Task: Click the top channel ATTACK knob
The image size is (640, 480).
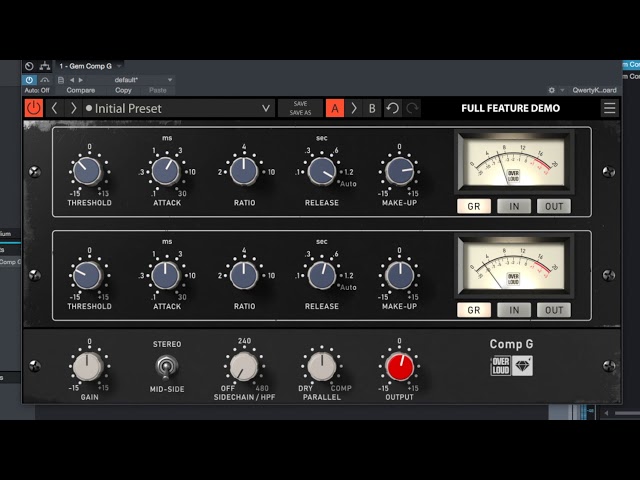Action: point(166,171)
